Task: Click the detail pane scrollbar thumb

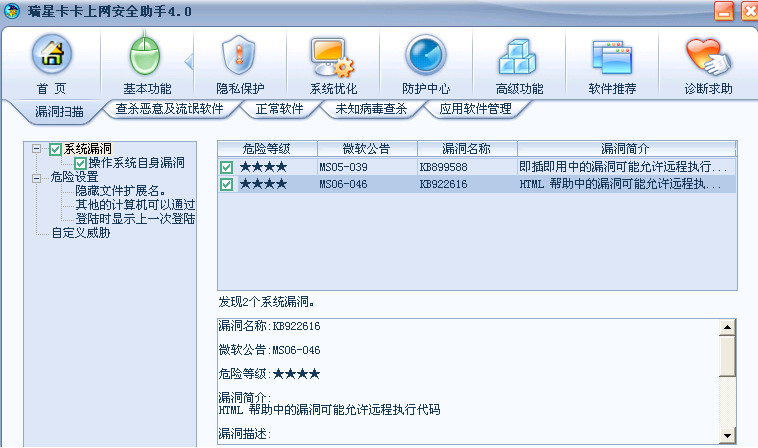Action: tap(727, 356)
